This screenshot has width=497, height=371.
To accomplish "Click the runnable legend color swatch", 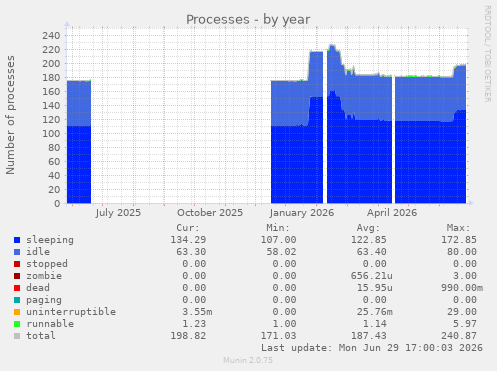I will point(17,324).
